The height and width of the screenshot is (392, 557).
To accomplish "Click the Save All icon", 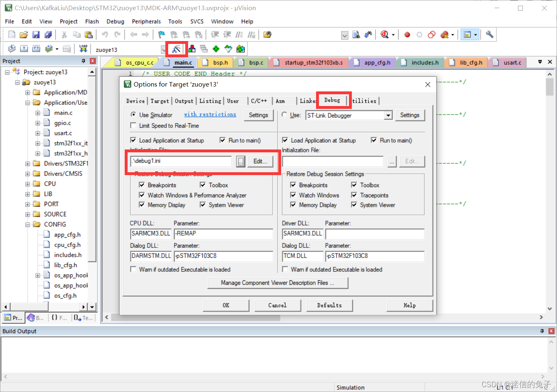I will tap(48, 35).
